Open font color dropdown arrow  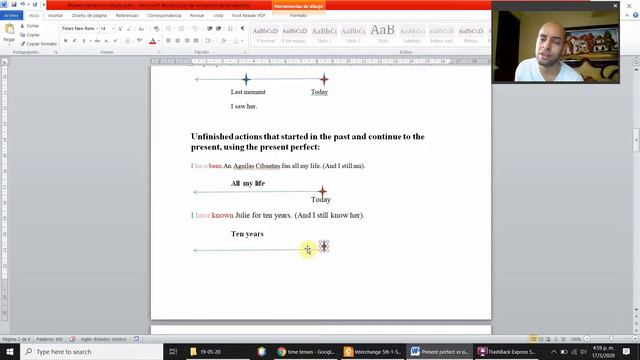158,41
